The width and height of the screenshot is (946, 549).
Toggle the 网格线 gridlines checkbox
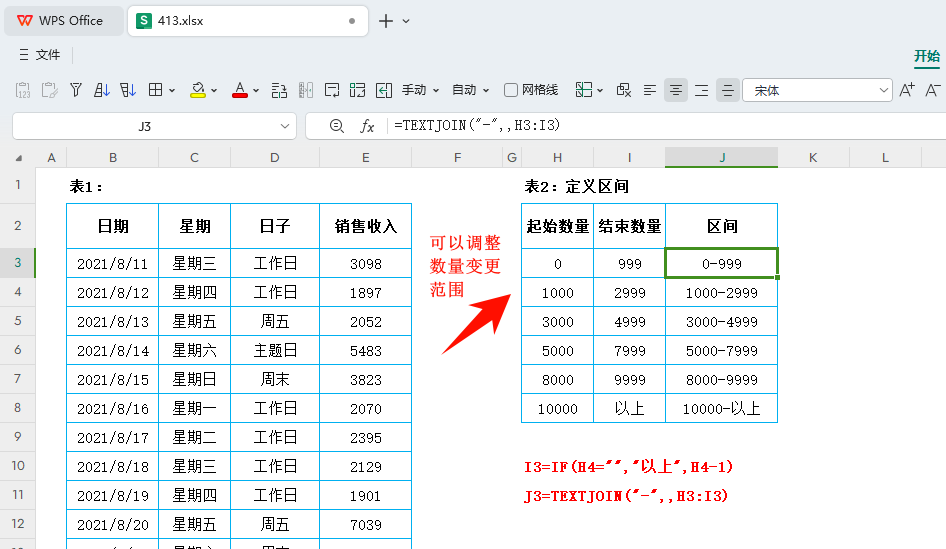[510, 90]
